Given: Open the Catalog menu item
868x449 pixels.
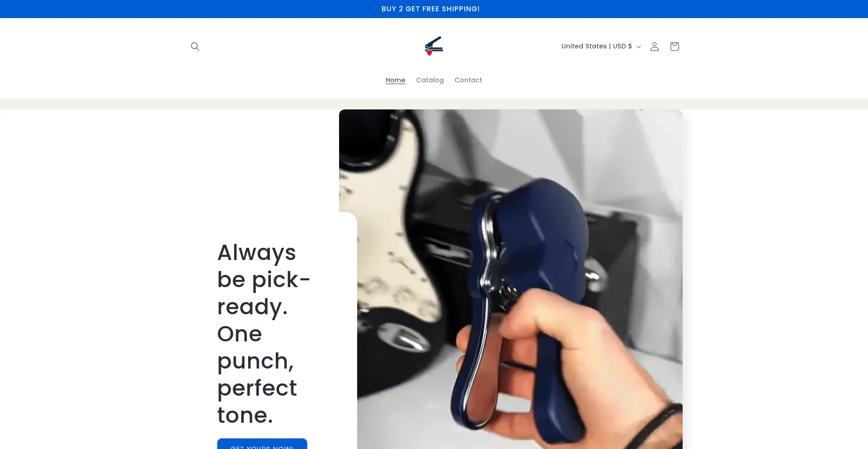Looking at the screenshot, I should (429, 80).
